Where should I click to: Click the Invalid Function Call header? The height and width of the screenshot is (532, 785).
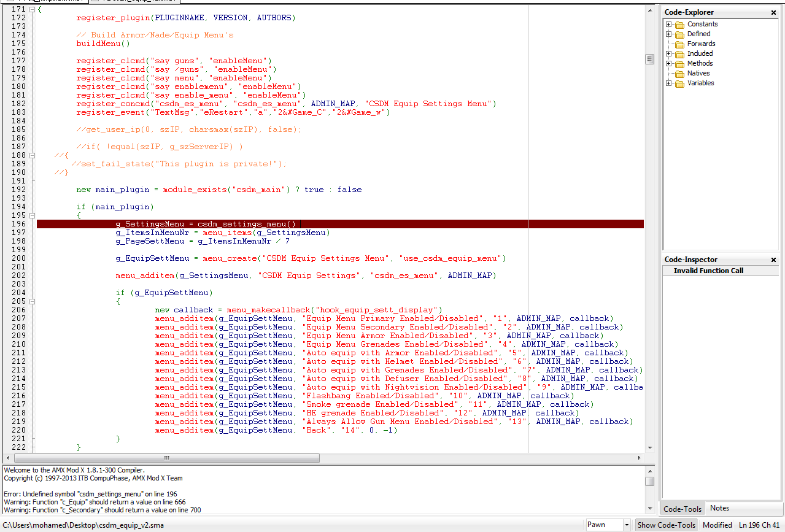click(x=721, y=271)
